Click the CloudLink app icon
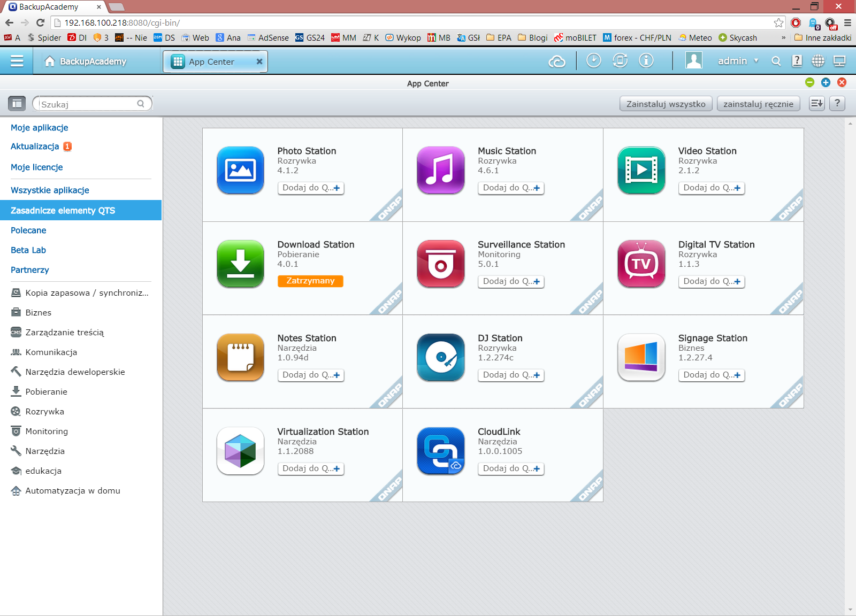The height and width of the screenshot is (616, 856). tap(440, 451)
